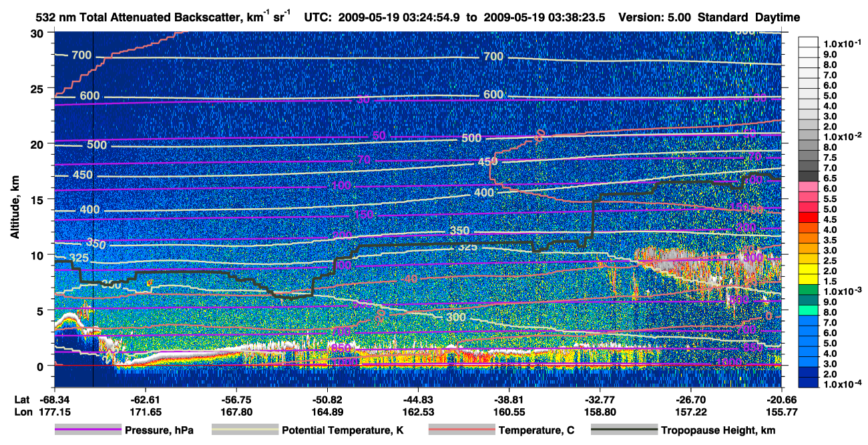Click the longitude value '157.22'
The image size is (868, 445).
pyautogui.click(x=691, y=412)
